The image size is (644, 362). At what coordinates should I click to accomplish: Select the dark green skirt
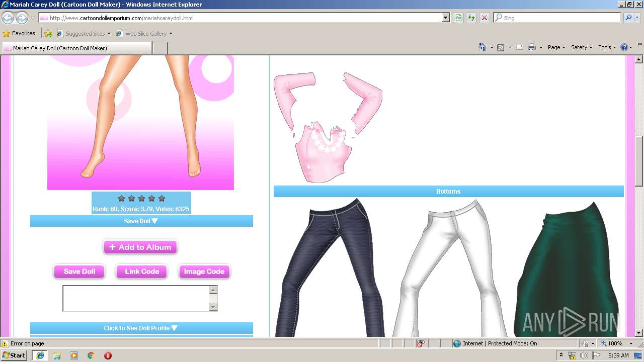point(567,269)
